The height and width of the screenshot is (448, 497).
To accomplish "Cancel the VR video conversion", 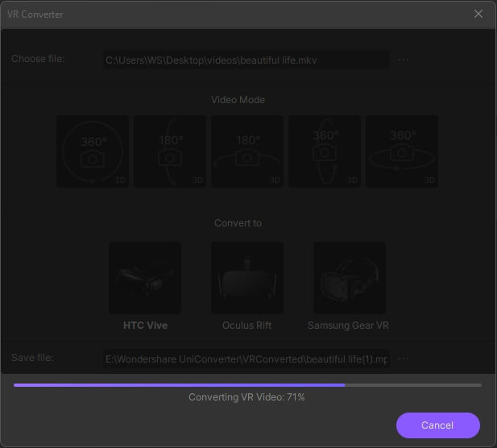I will click(437, 425).
